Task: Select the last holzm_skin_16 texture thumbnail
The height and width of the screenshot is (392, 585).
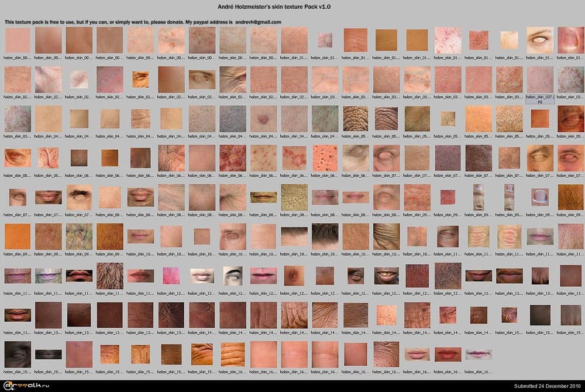Action: coord(477,355)
